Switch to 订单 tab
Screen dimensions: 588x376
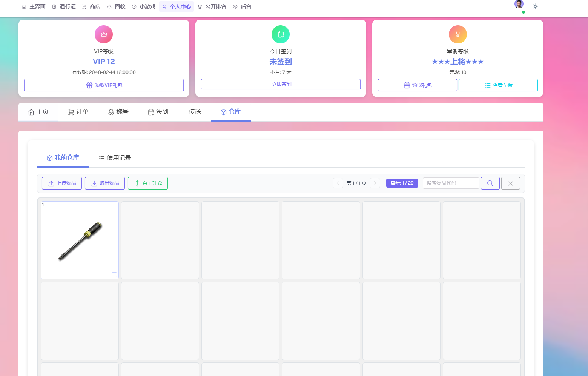pyautogui.click(x=78, y=112)
